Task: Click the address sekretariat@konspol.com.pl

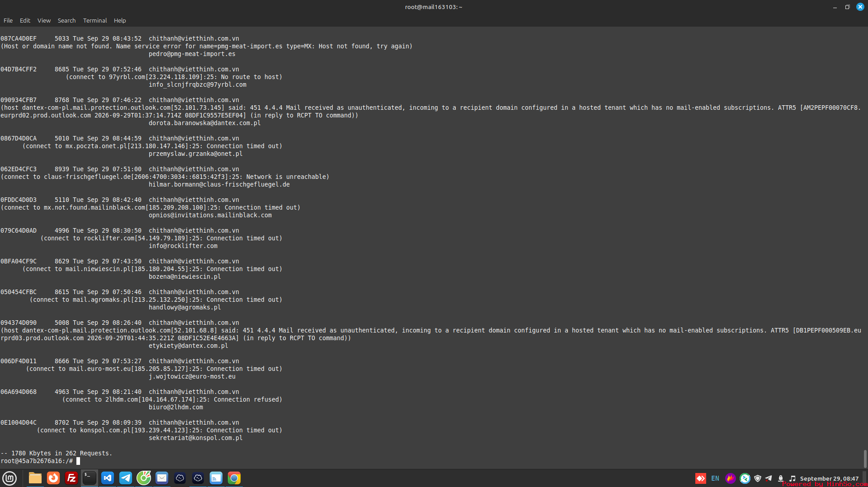Action: [196, 438]
